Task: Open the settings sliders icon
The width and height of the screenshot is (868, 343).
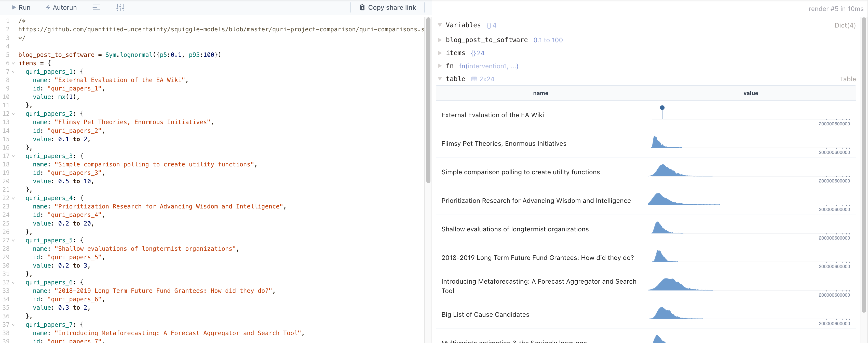Action: [x=120, y=7]
